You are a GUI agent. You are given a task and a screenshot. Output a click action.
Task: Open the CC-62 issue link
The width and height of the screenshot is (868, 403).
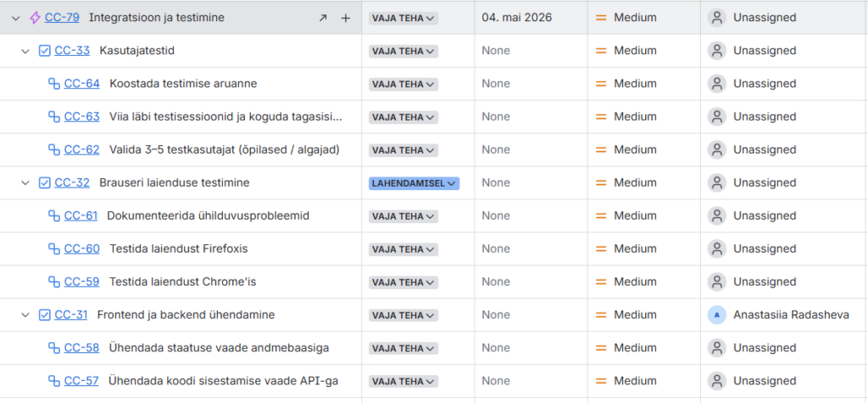pos(81,150)
